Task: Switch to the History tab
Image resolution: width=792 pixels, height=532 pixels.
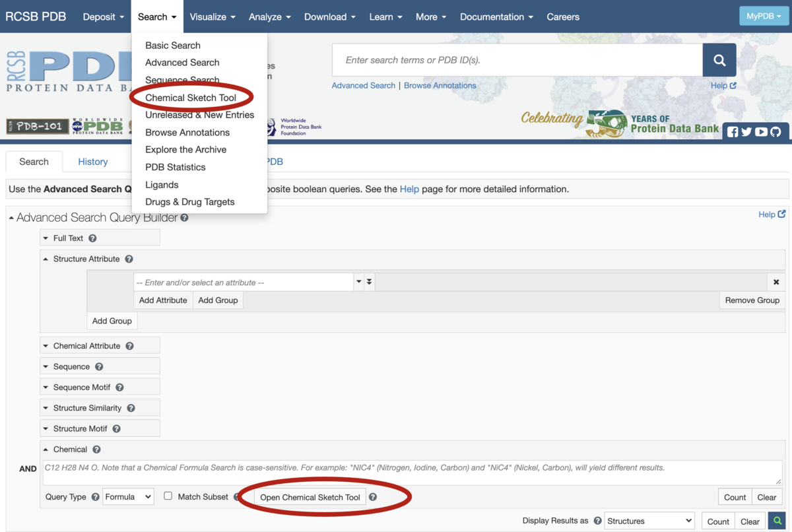Action: (x=92, y=162)
